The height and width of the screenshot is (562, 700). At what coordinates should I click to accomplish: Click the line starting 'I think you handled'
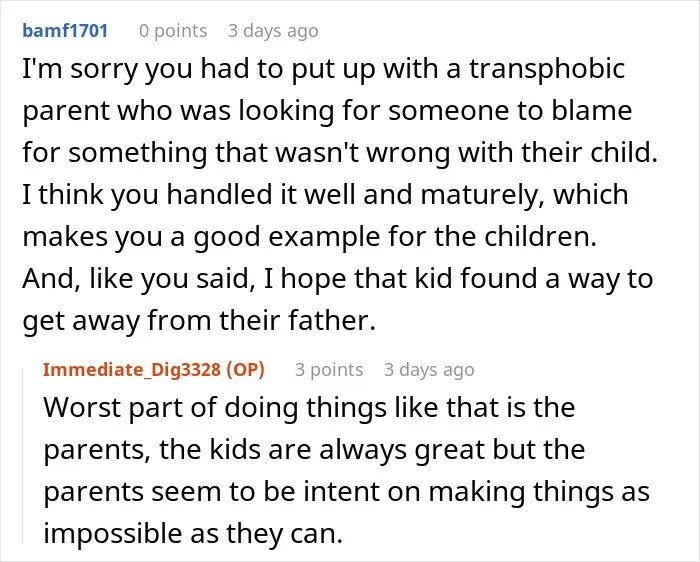(x=325, y=195)
